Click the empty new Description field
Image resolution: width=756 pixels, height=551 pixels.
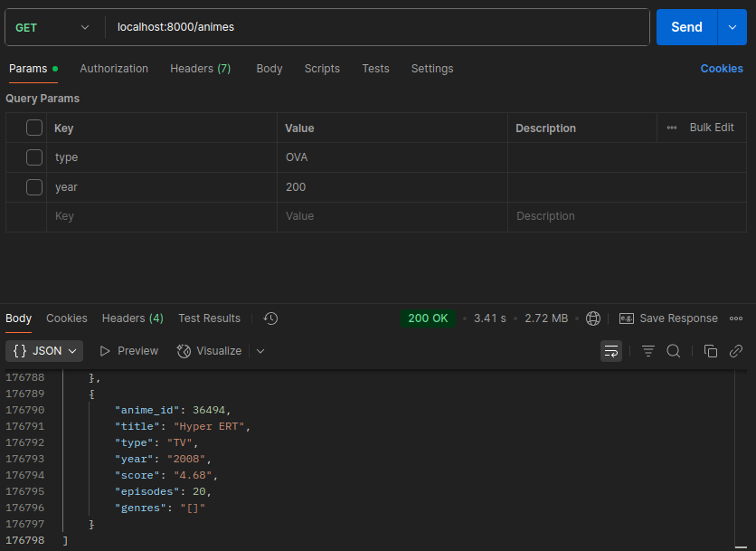pos(627,216)
